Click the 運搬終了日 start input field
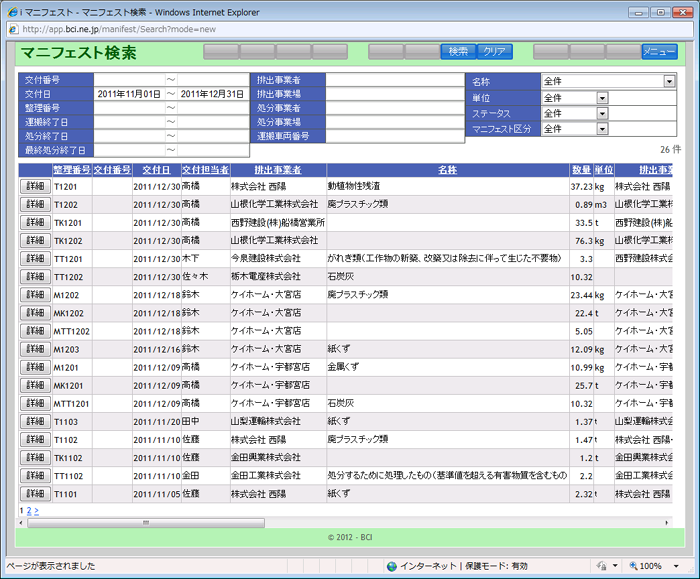This screenshot has width=700, height=579. tap(129, 122)
